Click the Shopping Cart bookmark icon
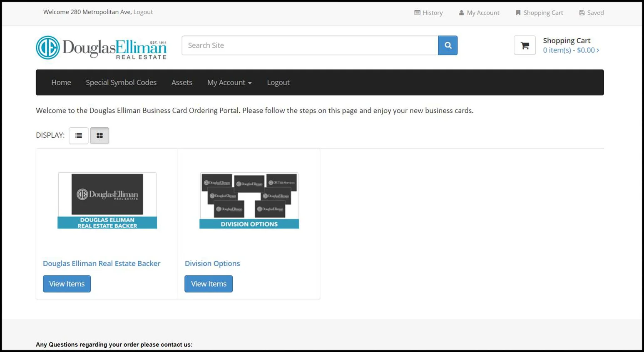This screenshot has width=644, height=352. coord(518,13)
